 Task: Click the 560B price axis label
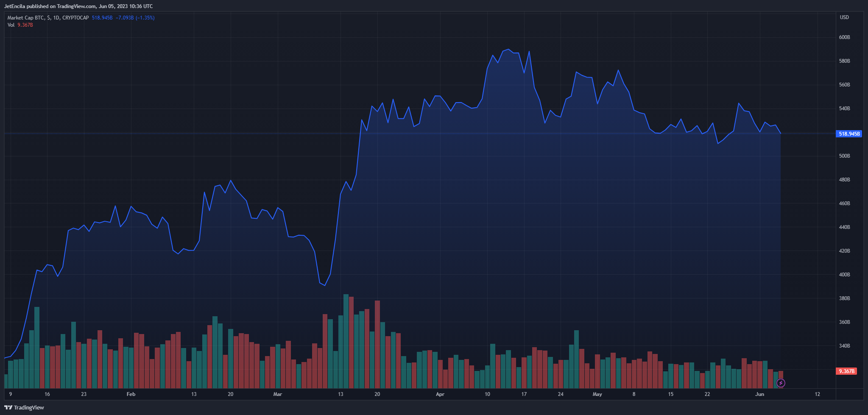(x=844, y=85)
